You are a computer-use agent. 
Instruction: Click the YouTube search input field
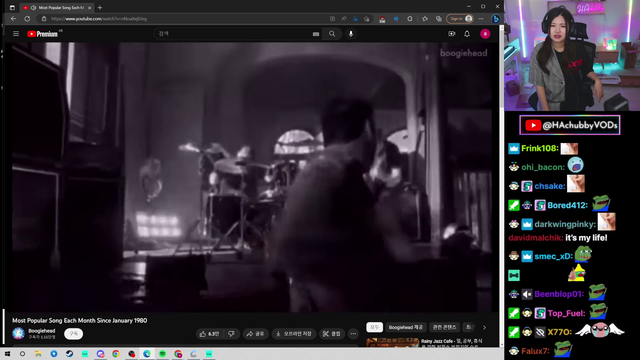pos(233,34)
